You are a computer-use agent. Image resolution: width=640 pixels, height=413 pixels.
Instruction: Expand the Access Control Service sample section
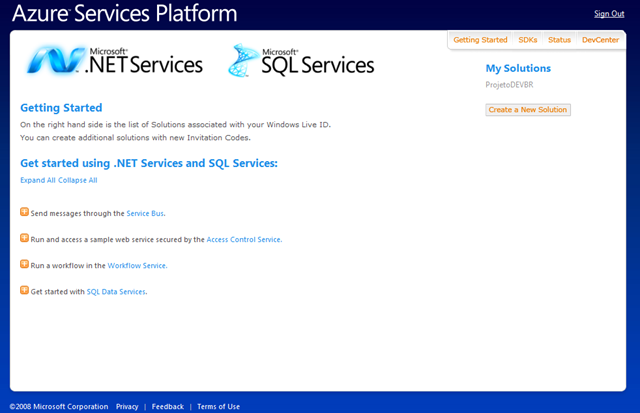click(x=24, y=238)
